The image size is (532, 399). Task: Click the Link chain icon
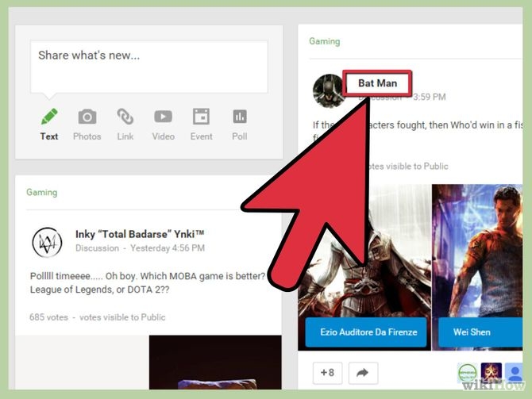[x=125, y=117]
